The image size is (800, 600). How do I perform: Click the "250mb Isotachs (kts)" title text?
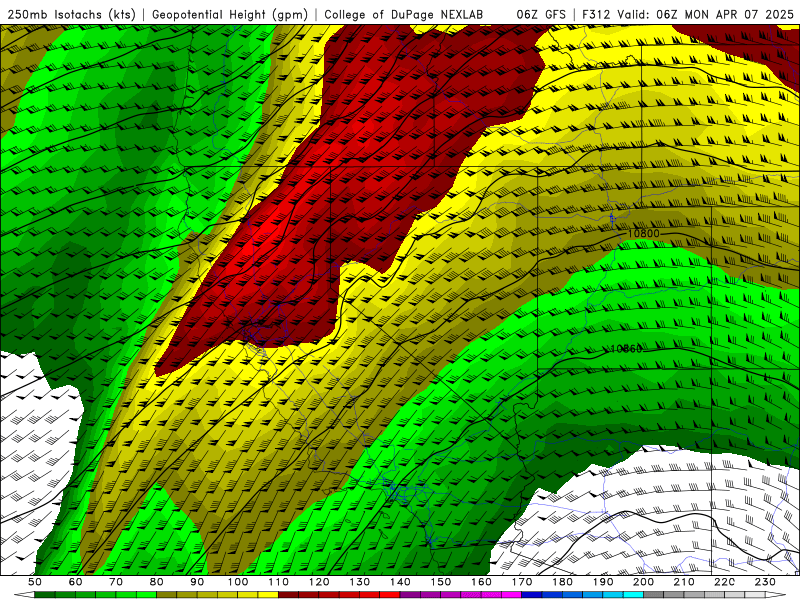(71, 14)
